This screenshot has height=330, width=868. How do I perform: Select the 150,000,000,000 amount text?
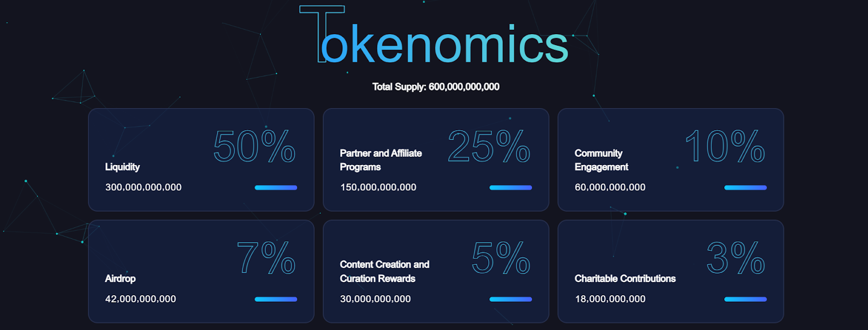click(x=378, y=187)
